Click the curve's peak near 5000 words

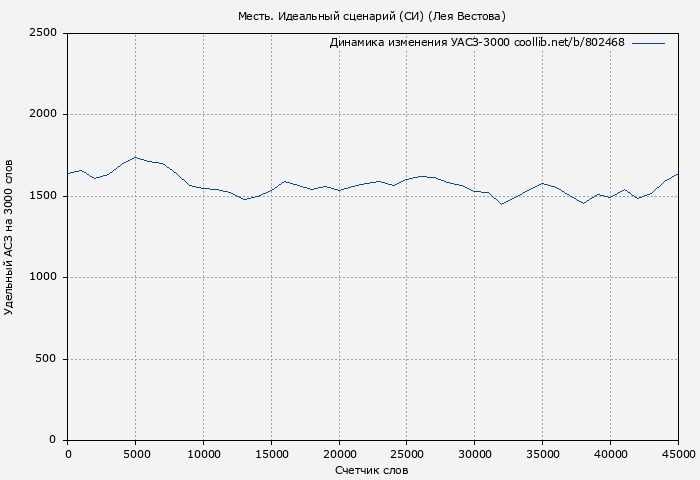point(135,157)
